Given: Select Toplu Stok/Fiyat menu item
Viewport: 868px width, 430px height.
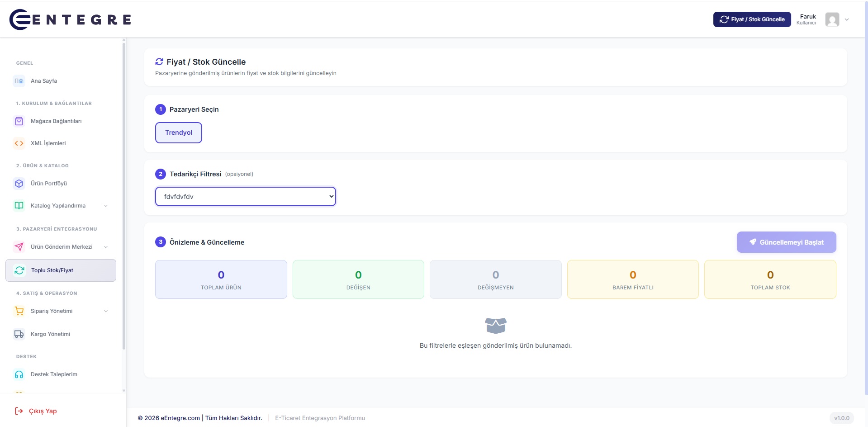Looking at the screenshot, I should (61, 270).
